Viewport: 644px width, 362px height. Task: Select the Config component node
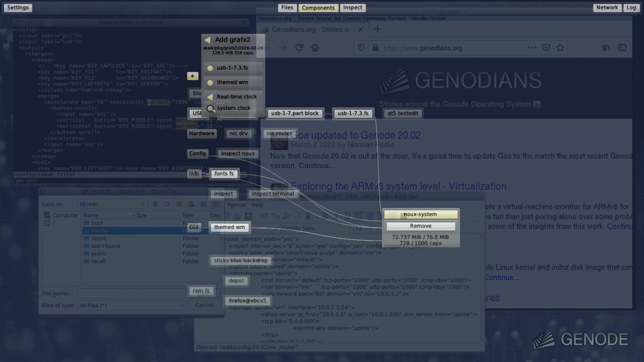coord(197,153)
